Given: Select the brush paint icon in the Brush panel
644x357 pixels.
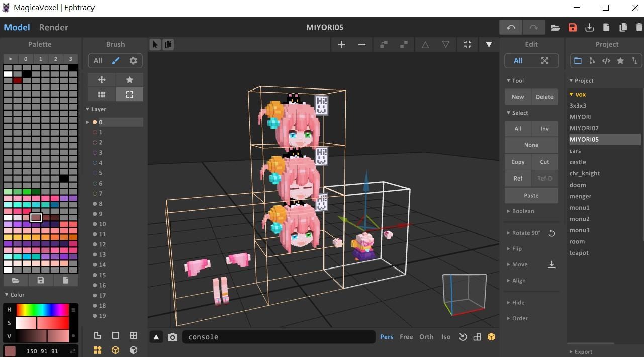Looking at the screenshot, I should [116, 61].
